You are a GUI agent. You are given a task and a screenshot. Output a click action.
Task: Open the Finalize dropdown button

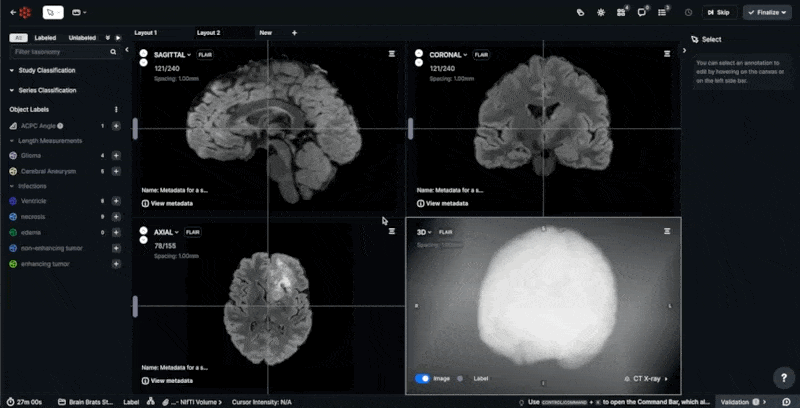tap(767, 13)
